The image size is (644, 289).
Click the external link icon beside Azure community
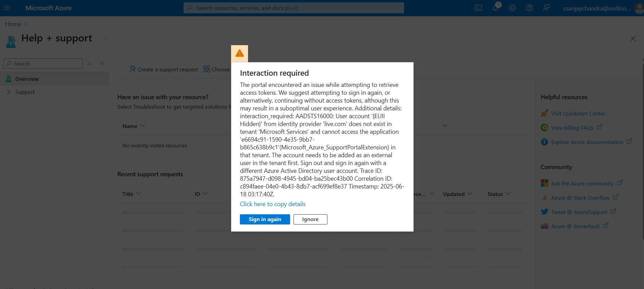[620, 183]
